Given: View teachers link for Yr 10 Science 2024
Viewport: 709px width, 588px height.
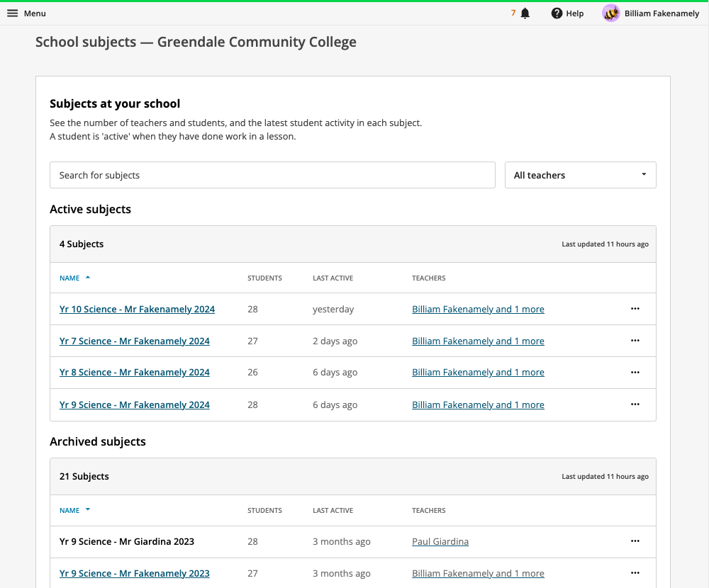Looking at the screenshot, I should tap(478, 309).
